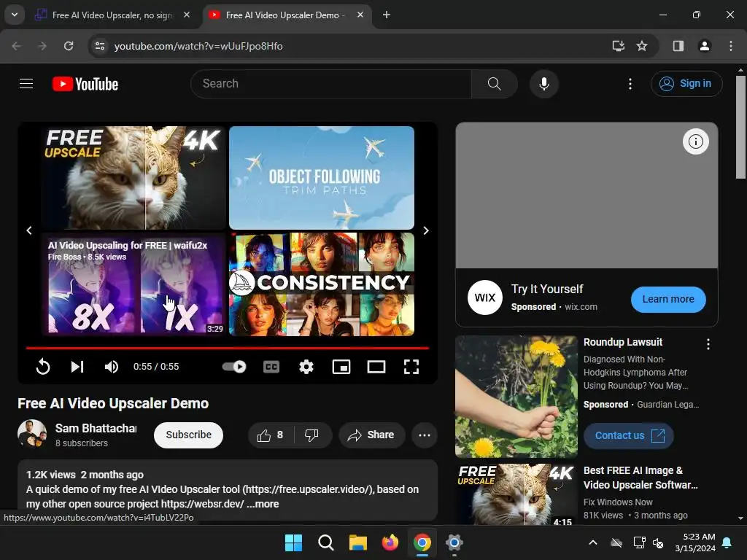Viewport: 747px width, 560px height.
Task: Launch Firefox from taskbar
Action: [x=390, y=542]
